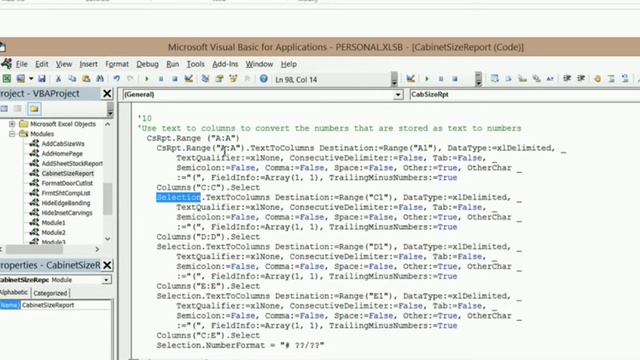The width and height of the screenshot is (640, 360).
Task: Collapse the Modules folder
Action: (x=12, y=134)
